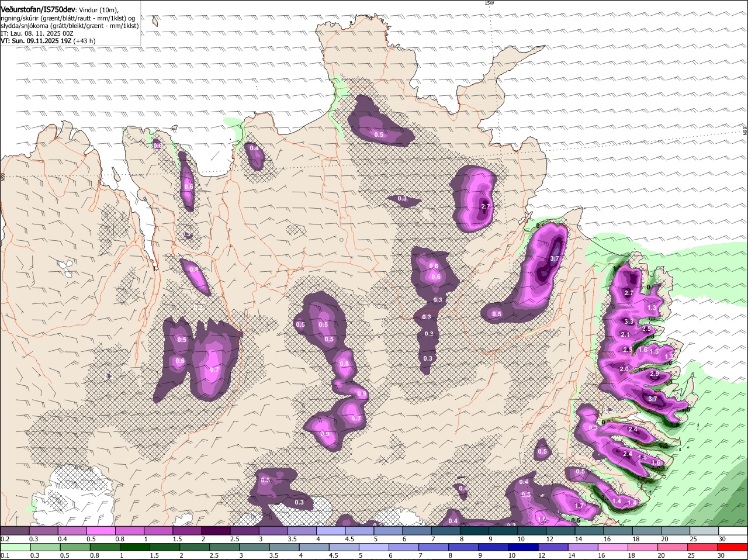
Task: Click the 'slydda/snjókoma' legend description line
Action: click(x=70, y=26)
